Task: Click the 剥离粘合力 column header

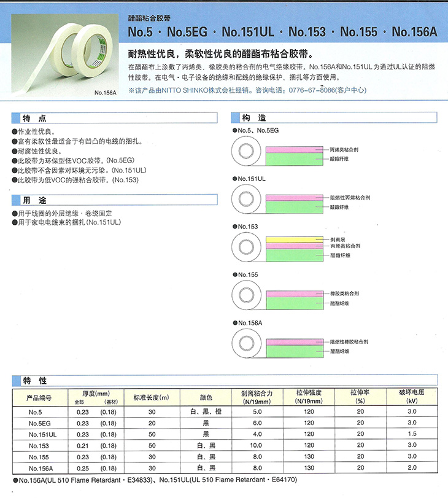Action: pos(257,397)
